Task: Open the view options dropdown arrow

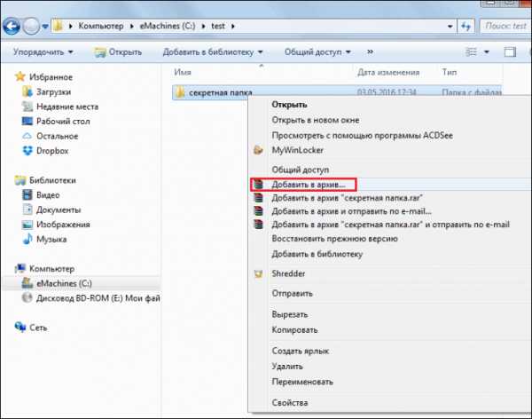Action: coord(487,52)
